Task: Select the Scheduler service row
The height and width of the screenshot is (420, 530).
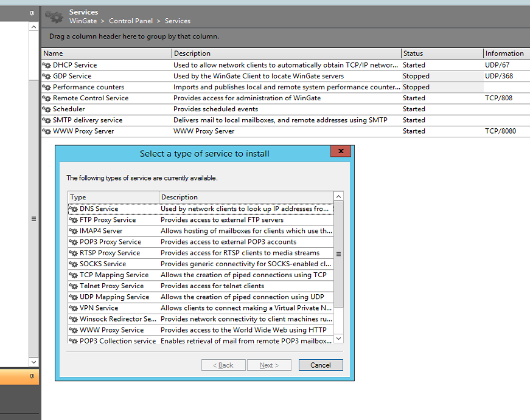Action: coord(285,109)
